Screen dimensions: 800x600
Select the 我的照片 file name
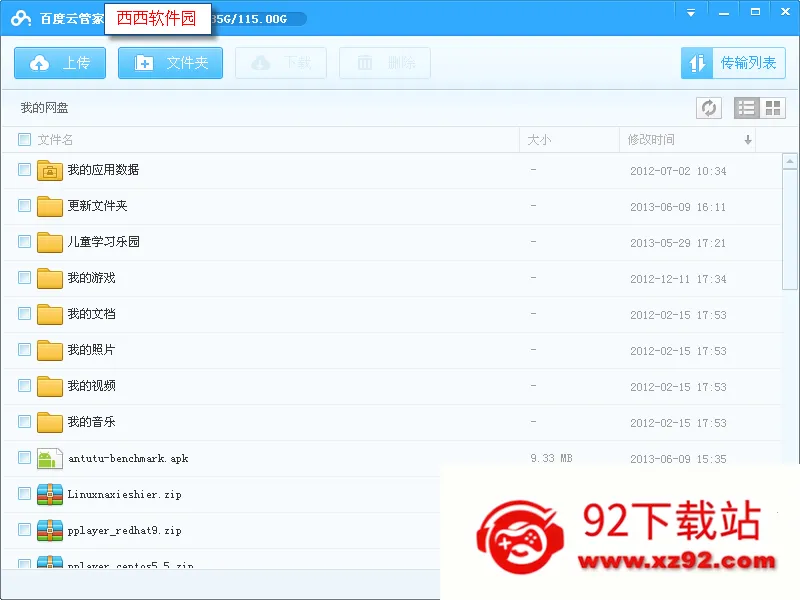(91, 349)
